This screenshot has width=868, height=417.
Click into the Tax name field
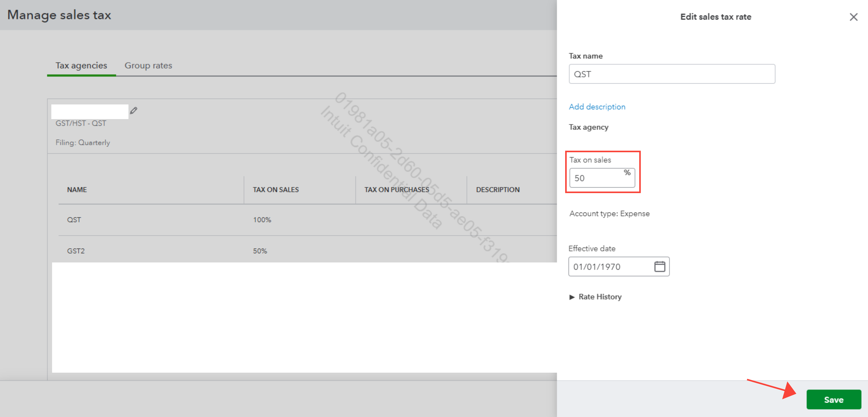click(672, 74)
